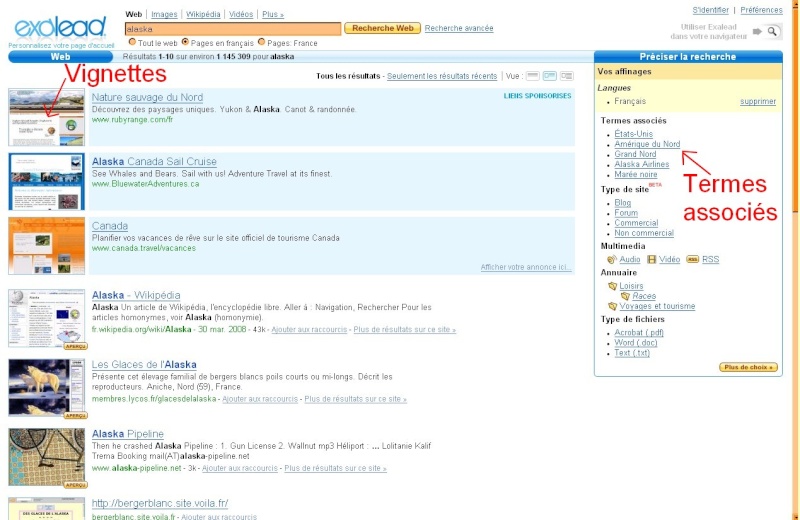Open Alaska Canada Sail Cruise result
The image size is (800, 520).
tap(154, 161)
